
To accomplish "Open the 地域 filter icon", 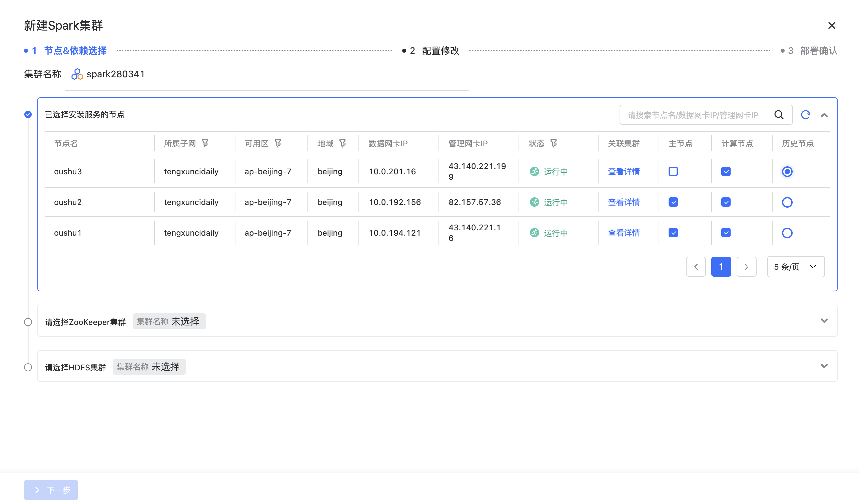I will [x=343, y=143].
